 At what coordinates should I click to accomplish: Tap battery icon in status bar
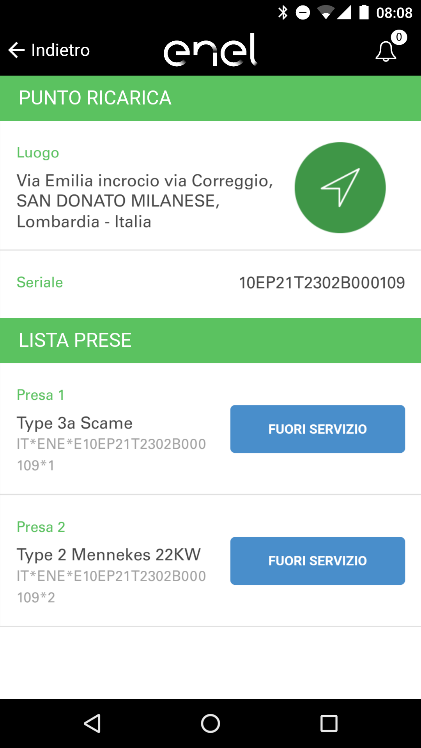(364, 12)
